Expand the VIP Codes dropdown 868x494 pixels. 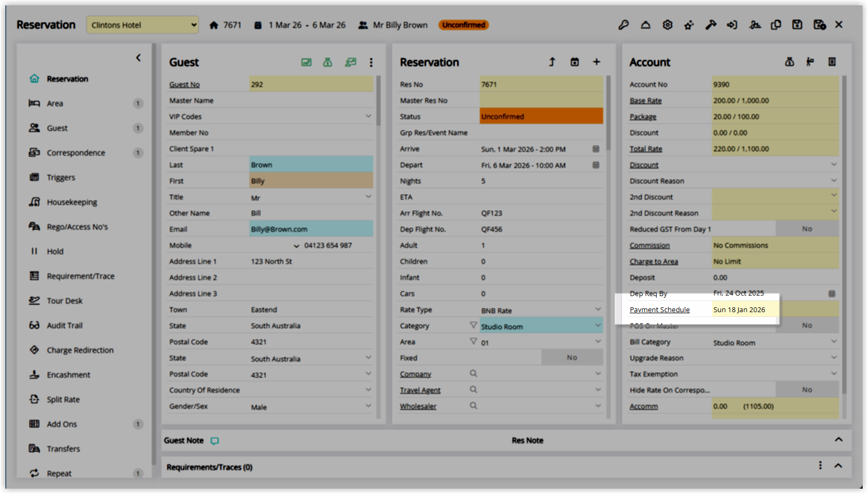point(368,116)
